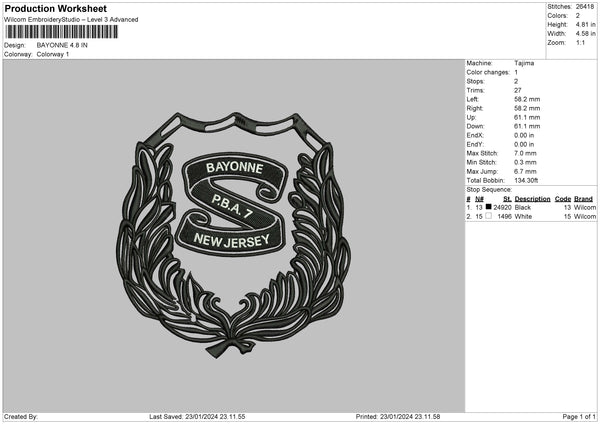This screenshot has width=600, height=424.
Task: Click the P.B.A. 7 text in design
Action: tap(232, 207)
